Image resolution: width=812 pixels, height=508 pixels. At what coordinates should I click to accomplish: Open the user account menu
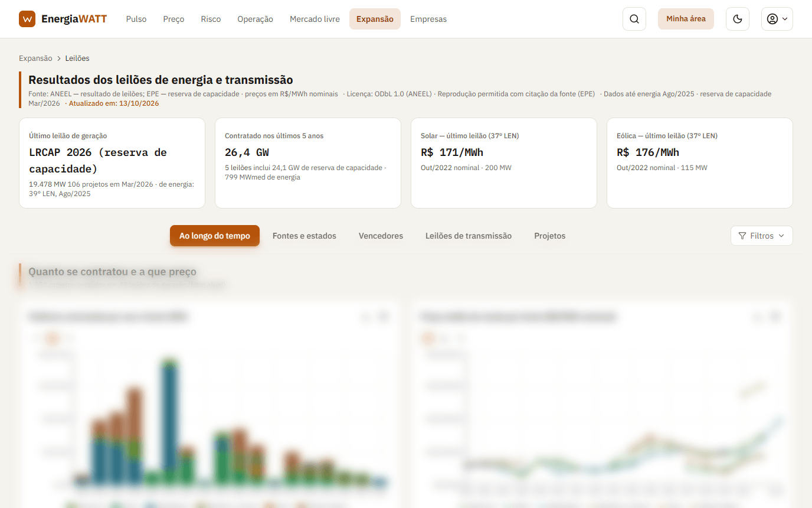click(777, 19)
